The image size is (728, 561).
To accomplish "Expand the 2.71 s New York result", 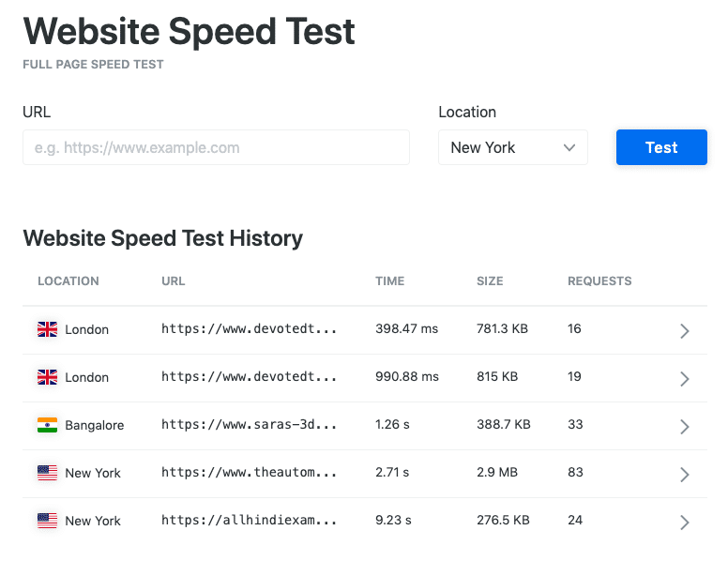I will [x=684, y=474].
